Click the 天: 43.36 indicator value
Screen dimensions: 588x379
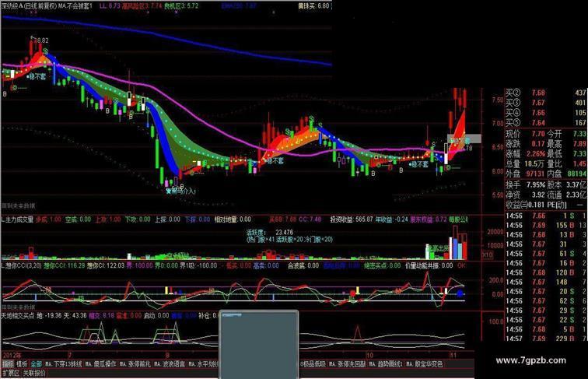[x=75, y=316]
